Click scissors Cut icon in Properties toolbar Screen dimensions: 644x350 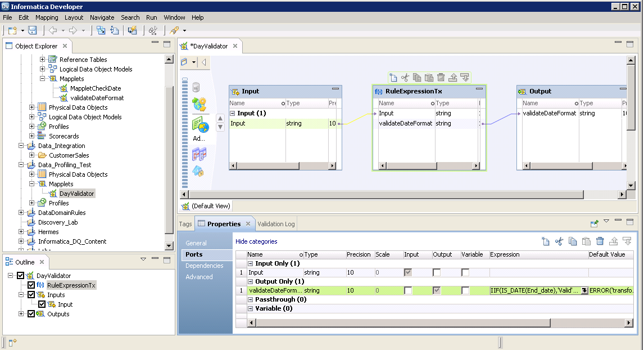[x=559, y=241]
